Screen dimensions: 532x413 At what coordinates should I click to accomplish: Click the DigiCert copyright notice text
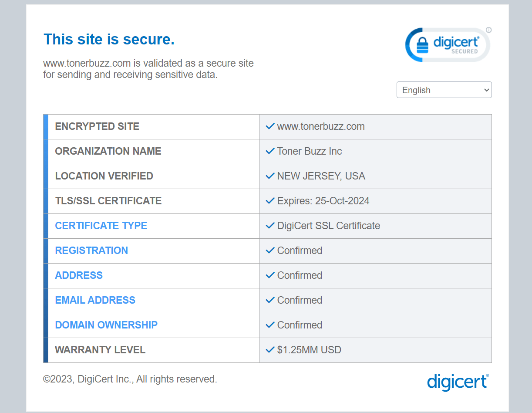(130, 379)
